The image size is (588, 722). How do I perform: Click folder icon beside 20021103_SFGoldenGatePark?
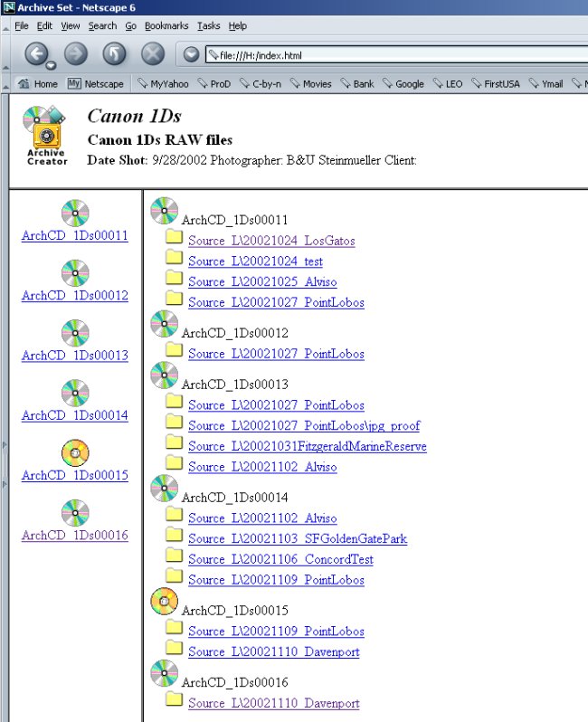[174, 534]
